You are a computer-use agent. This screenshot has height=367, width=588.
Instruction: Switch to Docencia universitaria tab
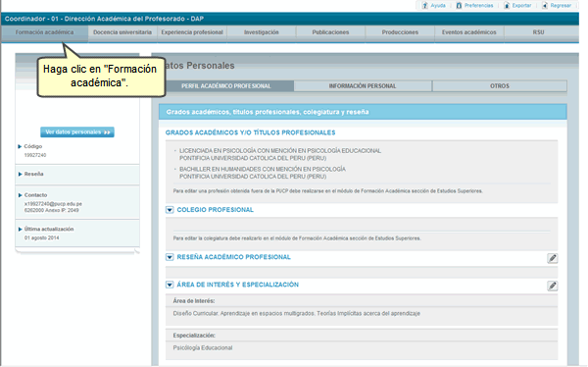pos(122,32)
